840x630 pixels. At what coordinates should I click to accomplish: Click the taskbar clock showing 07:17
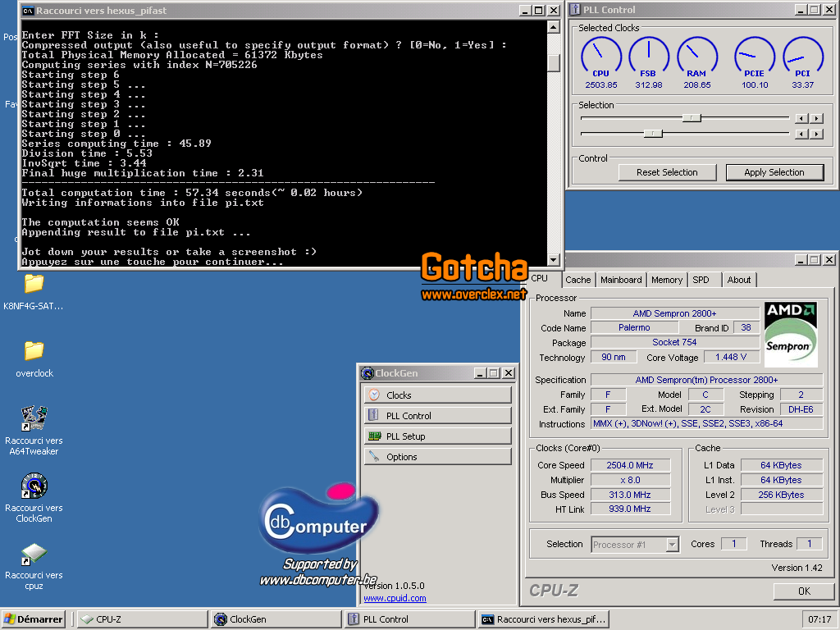click(x=819, y=619)
